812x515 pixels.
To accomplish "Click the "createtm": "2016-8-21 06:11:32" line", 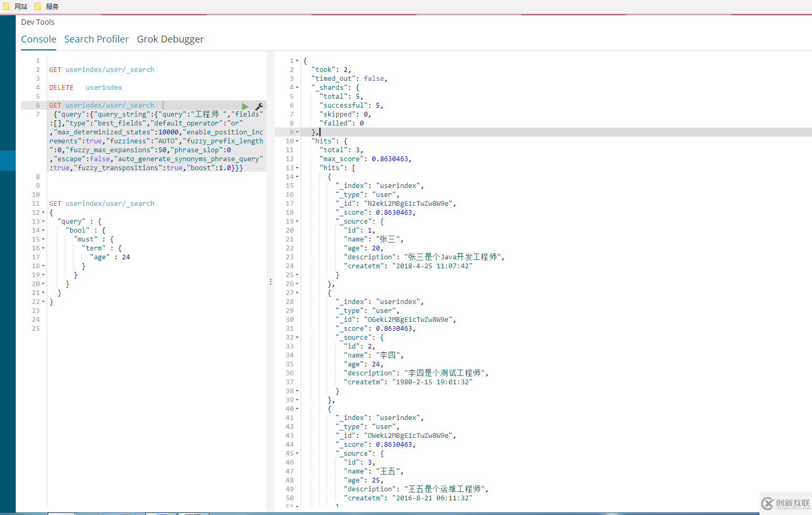I will point(408,498).
